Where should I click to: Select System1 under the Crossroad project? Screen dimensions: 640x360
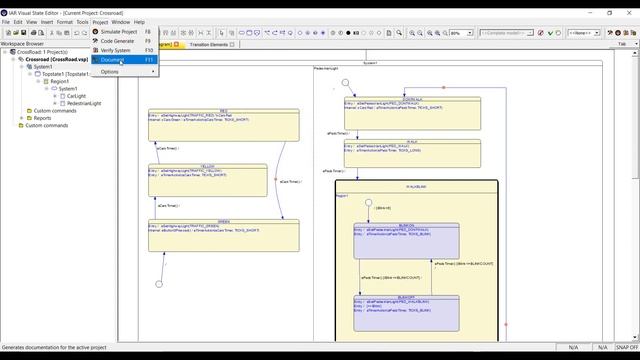(x=43, y=67)
